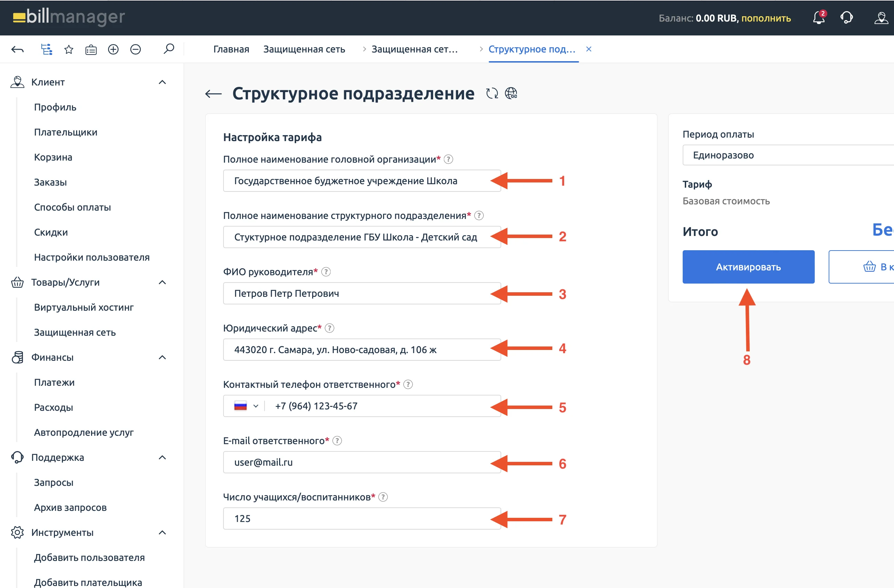Image resolution: width=894 pixels, height=588 pixels.
Task: Click the головной организации name field
Action: click(362, 181)
